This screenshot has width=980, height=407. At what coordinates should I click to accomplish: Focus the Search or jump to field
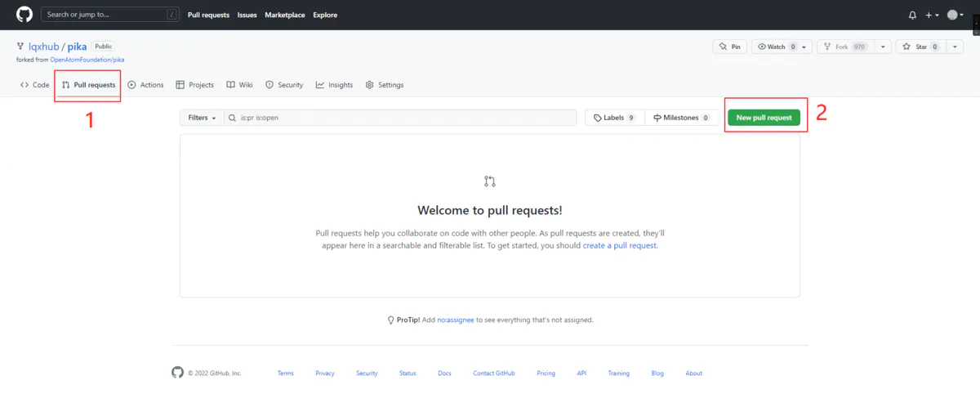[109, 15]
